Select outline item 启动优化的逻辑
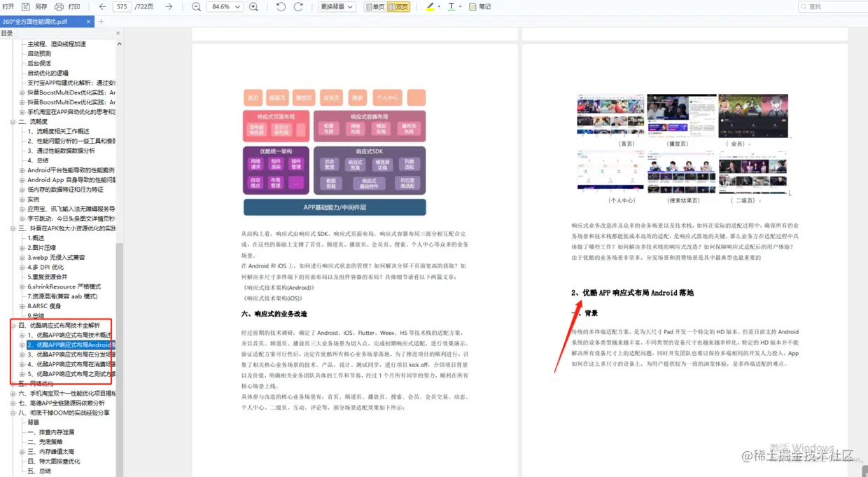The width and height of the screenshot is (868, 477). point(48,73)
